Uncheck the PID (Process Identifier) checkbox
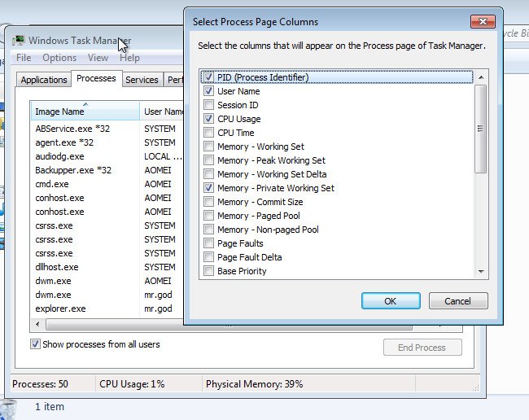The height and width of the screenshot is (420, 529). point(209,77)
